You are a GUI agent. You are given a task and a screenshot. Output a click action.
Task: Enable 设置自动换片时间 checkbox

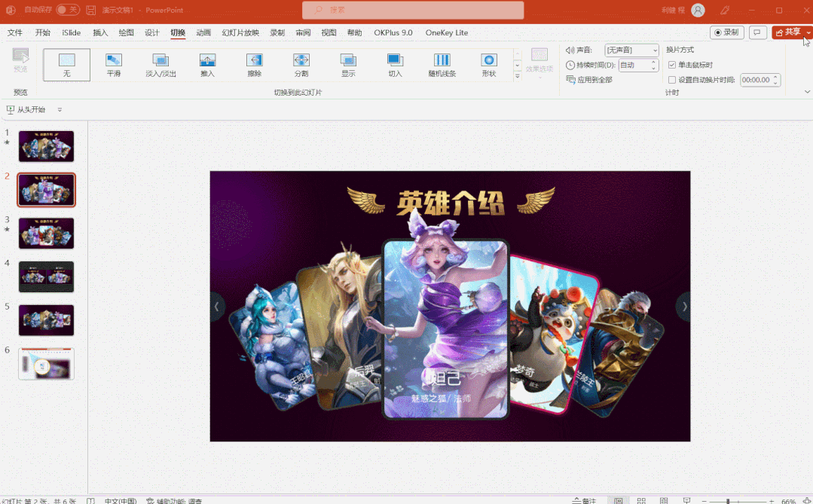tap(672, 80)
